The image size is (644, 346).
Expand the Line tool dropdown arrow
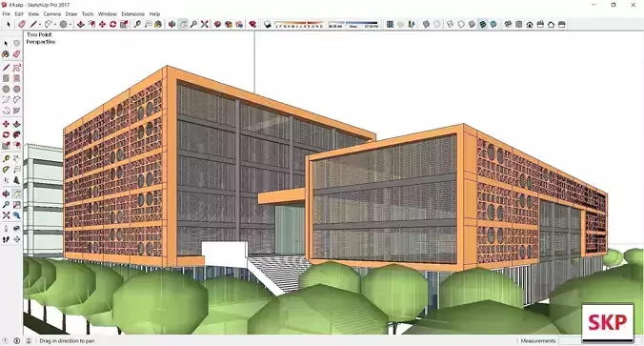tap(40, 25)
